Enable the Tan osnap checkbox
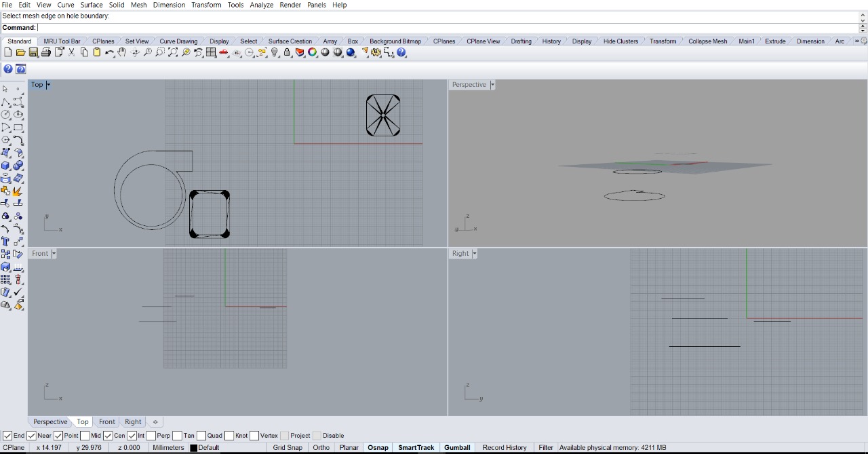The image size is (868, 454). [x=177, y=436]
